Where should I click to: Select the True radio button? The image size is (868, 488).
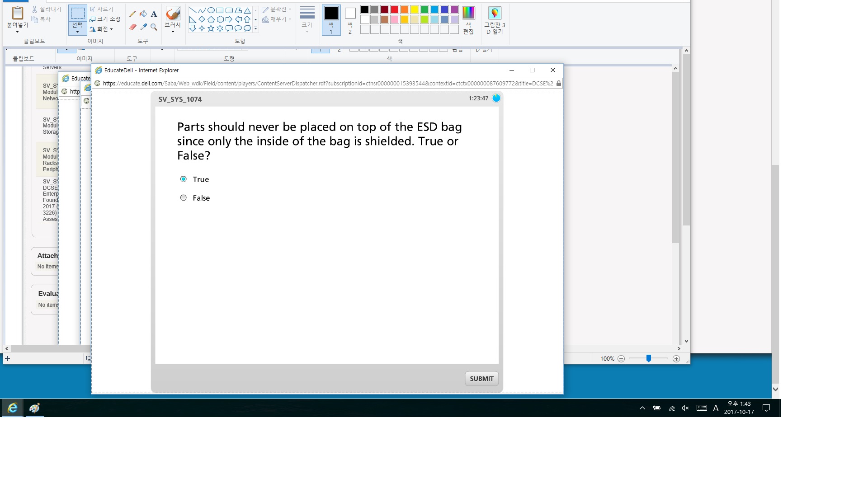click(x=183, y=179)
